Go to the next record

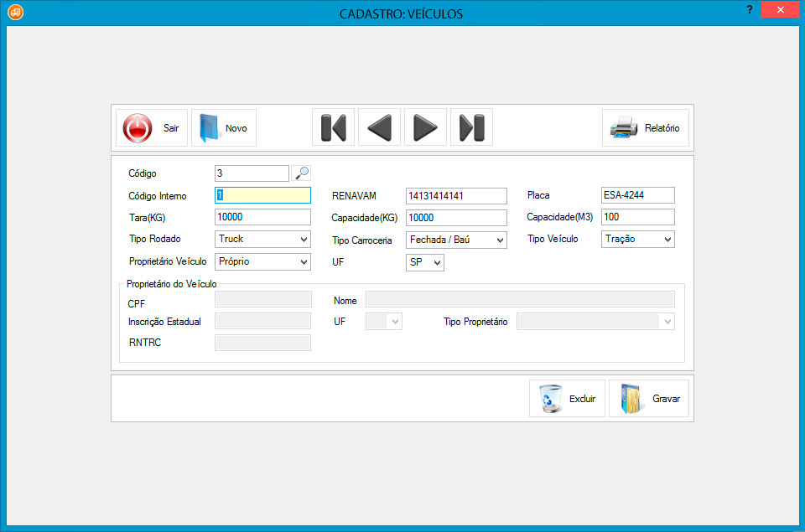pos(425,127)
